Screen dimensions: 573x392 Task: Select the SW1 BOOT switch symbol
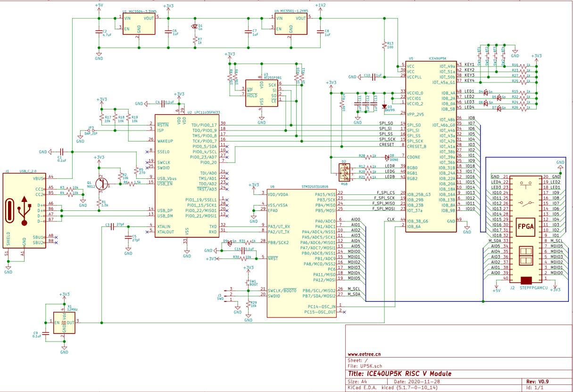point(248,283)
